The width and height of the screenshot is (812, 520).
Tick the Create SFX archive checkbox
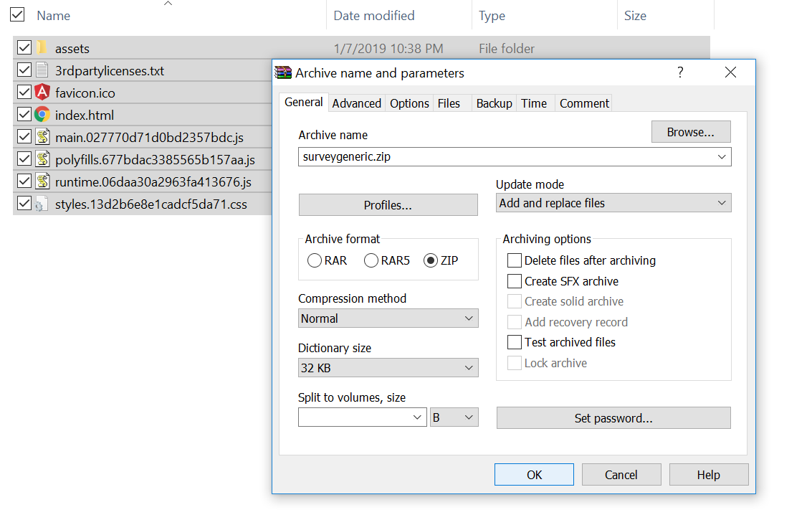coord(514,281)
